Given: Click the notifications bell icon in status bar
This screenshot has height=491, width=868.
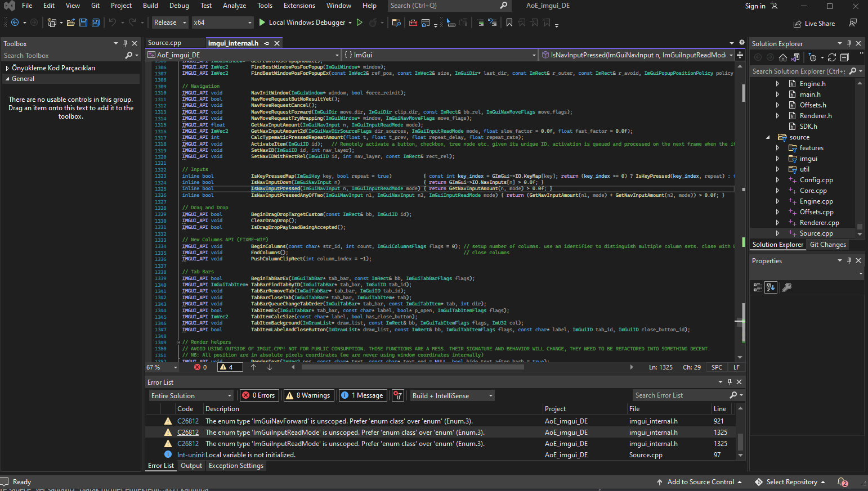Looking at the screenshot, I should (843, 482).
